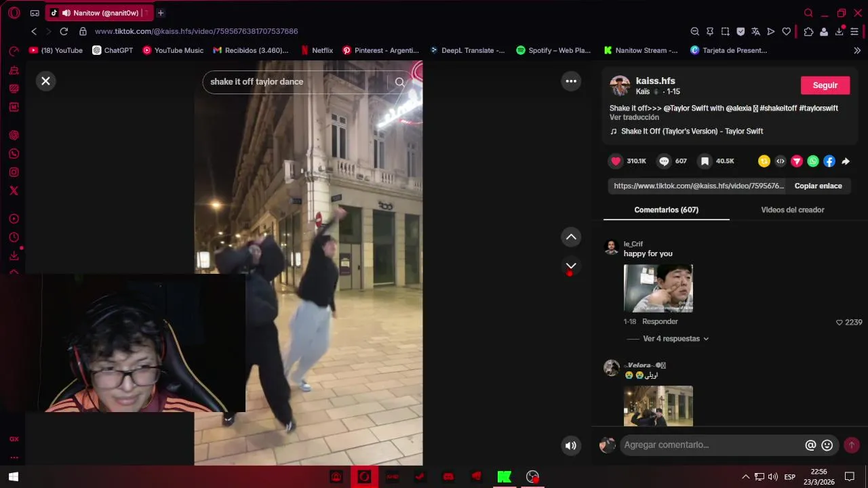868x488 pixels.
Task: Switch to Videos del creador tab
Action: point(793,210)
